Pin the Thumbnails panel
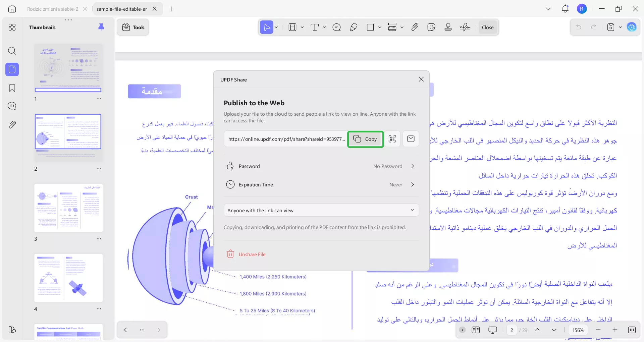644x342 pixels. pos(101,27)
